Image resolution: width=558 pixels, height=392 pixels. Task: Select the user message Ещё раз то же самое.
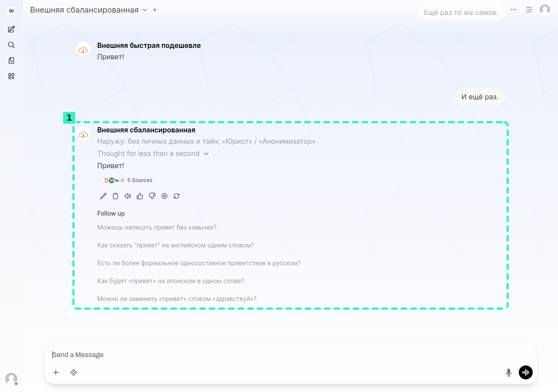point(461,12)
